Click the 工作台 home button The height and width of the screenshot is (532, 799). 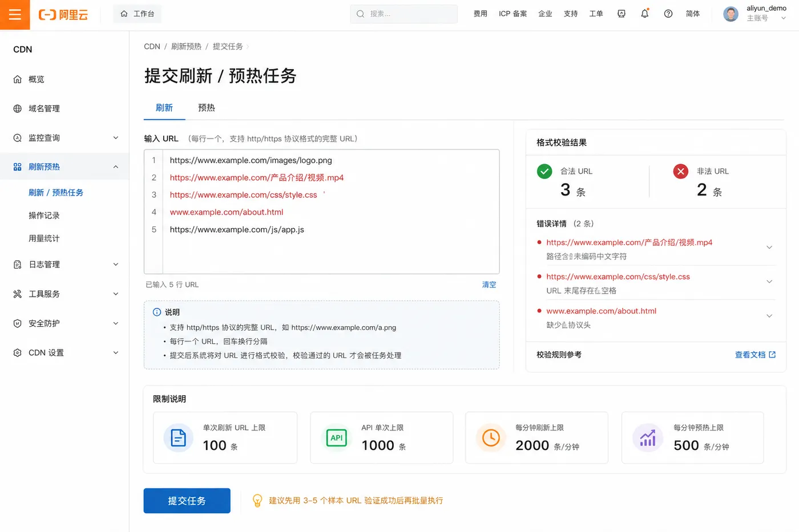pos(138,14)
